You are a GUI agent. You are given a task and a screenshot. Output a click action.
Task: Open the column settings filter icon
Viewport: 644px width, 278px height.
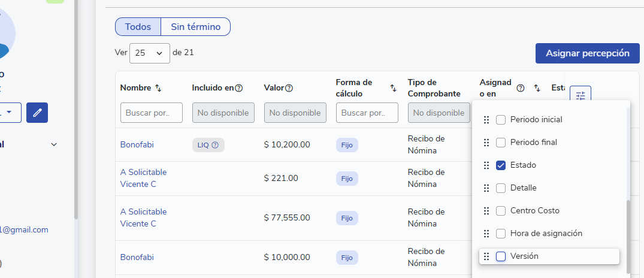[580, 96]
